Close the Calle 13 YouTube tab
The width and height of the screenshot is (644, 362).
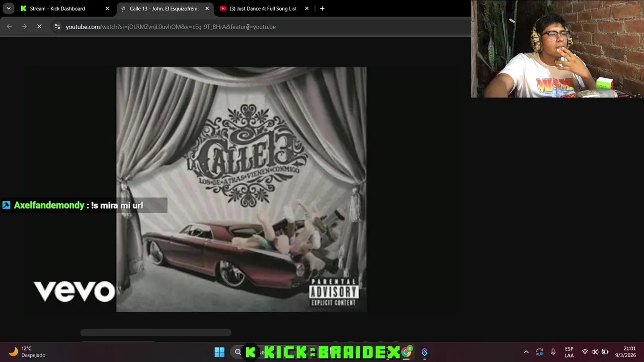click(207, 9)
